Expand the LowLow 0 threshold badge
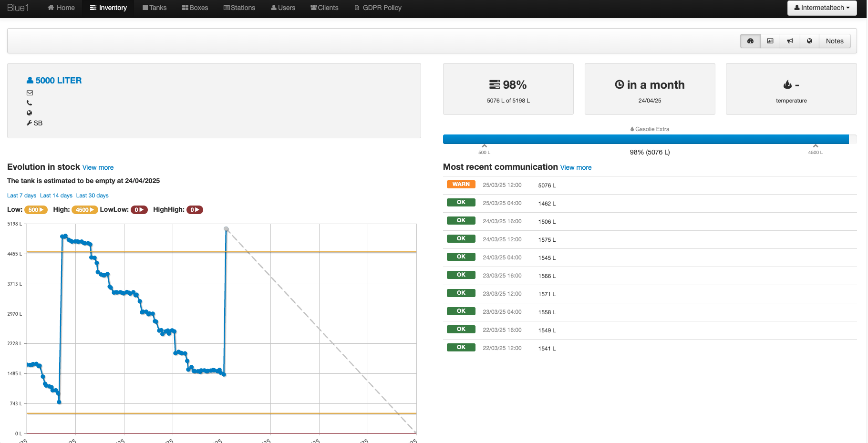Viewport: 868px width, 443px height. click(139, 210)
